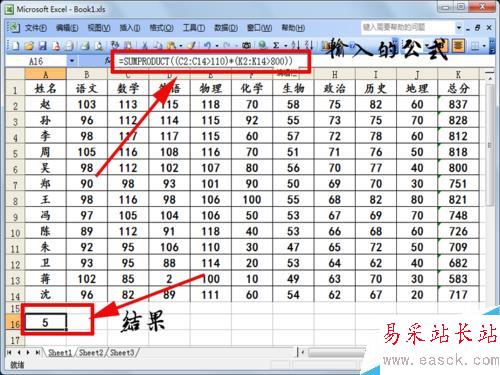500x375 pixels.
Task: Open Print Preview from the toolbar
Action: tap(99, 45)
